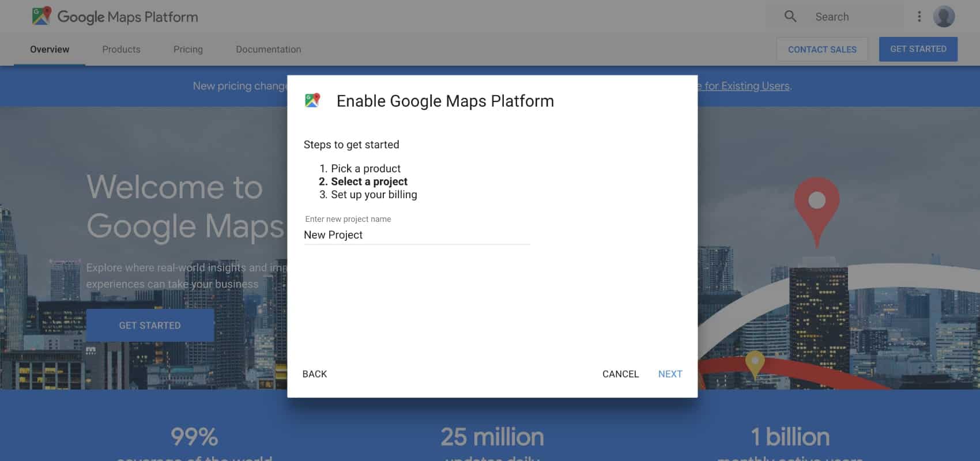Cancel the Enable Google Maps Platform dialog
Viewport: 980px width, 461px height.
click(620, 374)
